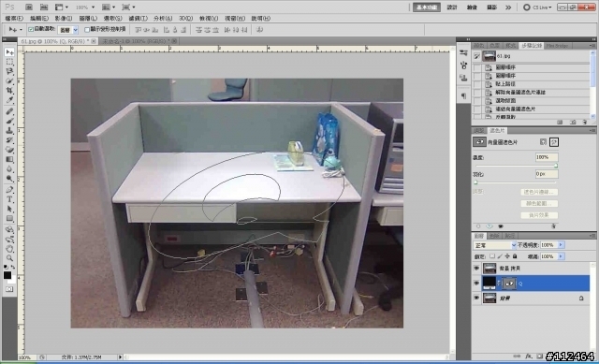Toggle lock image pixels brush icon
This screenshot has height=364, width=599.
point(500,256)
